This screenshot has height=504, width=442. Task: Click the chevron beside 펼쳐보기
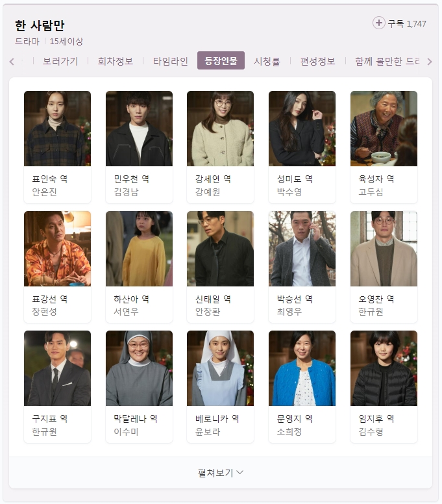coord(240,473)
